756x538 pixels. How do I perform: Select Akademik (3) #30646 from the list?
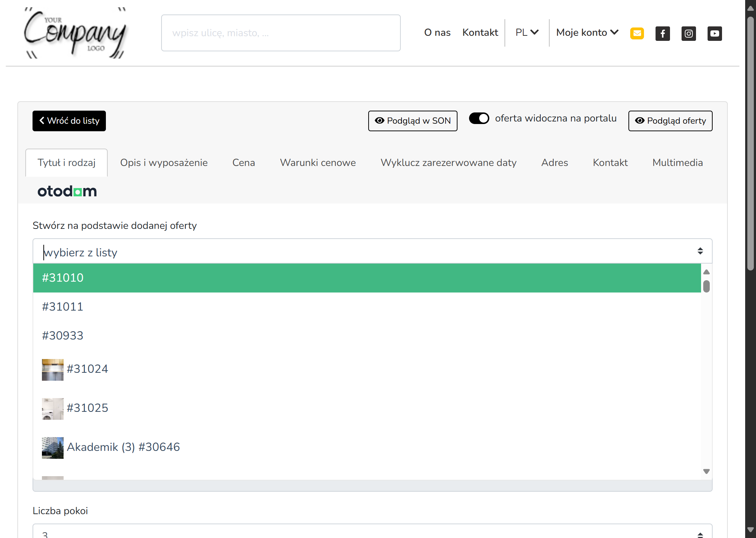pyautogui.click(x=367, y=448)
